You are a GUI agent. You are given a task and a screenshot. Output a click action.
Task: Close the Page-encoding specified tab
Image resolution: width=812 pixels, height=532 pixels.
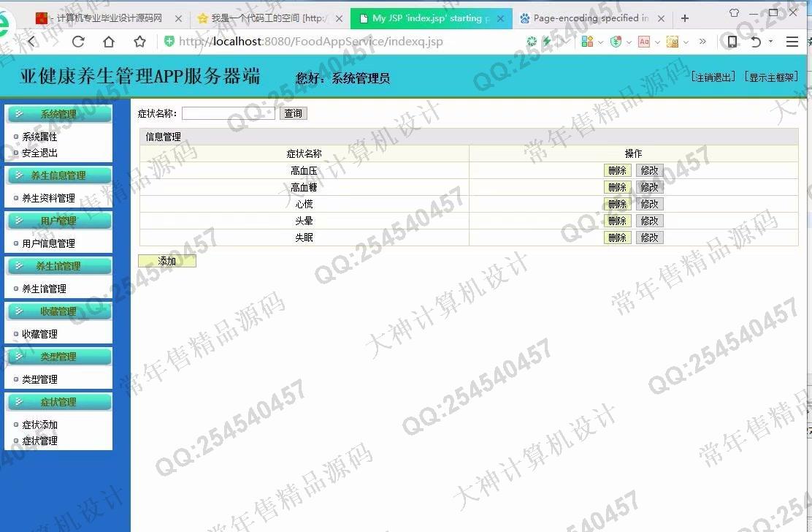pyautogui.click(x=661, y=19)
